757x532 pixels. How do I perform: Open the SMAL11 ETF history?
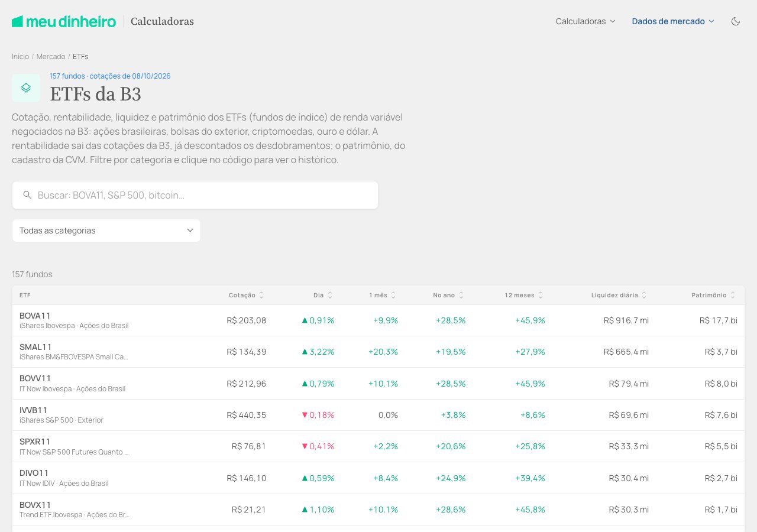tap(35, 347)
